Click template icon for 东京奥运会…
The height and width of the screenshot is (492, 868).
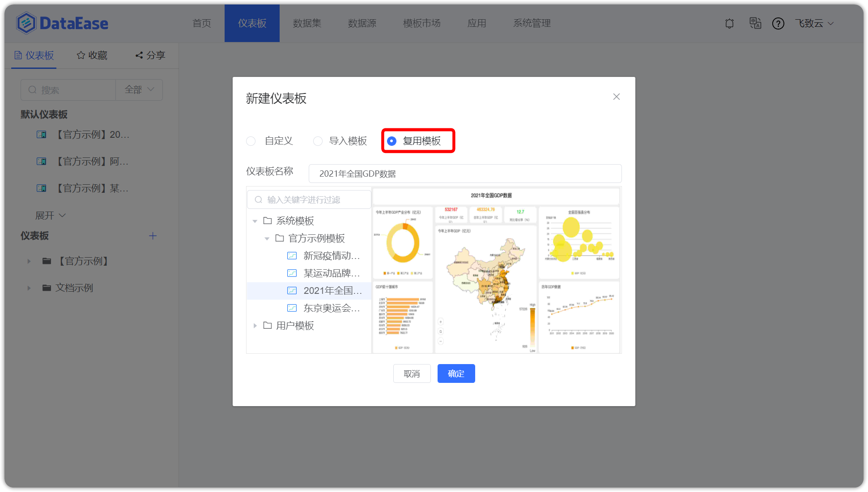coord(292,308)
